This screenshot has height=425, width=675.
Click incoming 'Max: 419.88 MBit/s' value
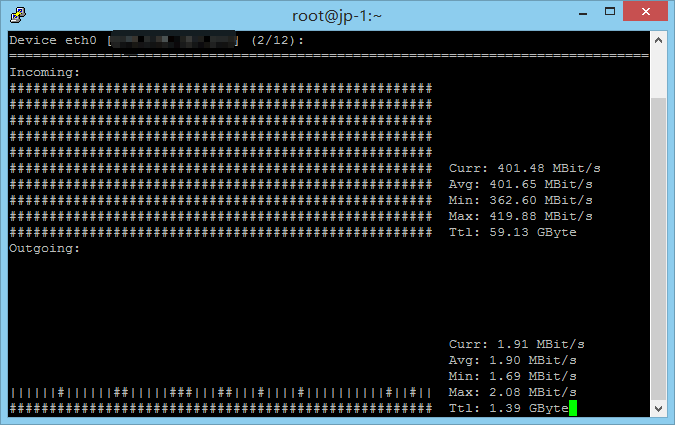point(520,216)
